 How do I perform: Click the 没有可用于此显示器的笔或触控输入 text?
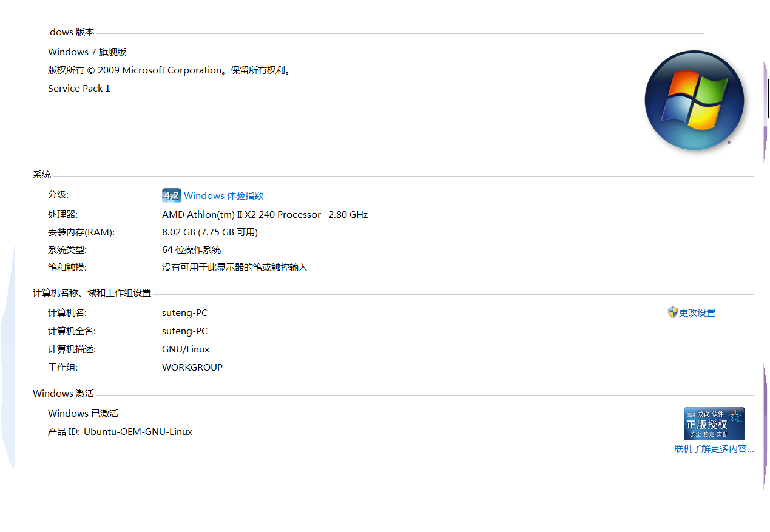[235, 267]
